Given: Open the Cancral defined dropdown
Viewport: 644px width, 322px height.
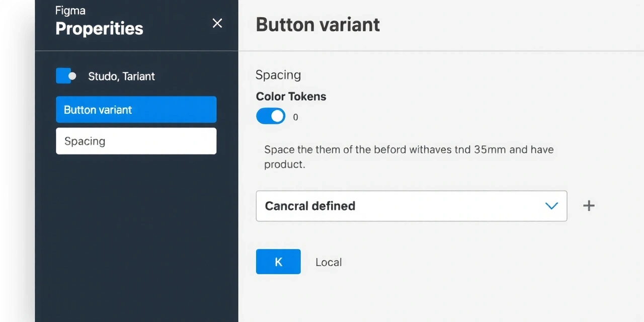Looking at the screenshot, I should 411,206.
